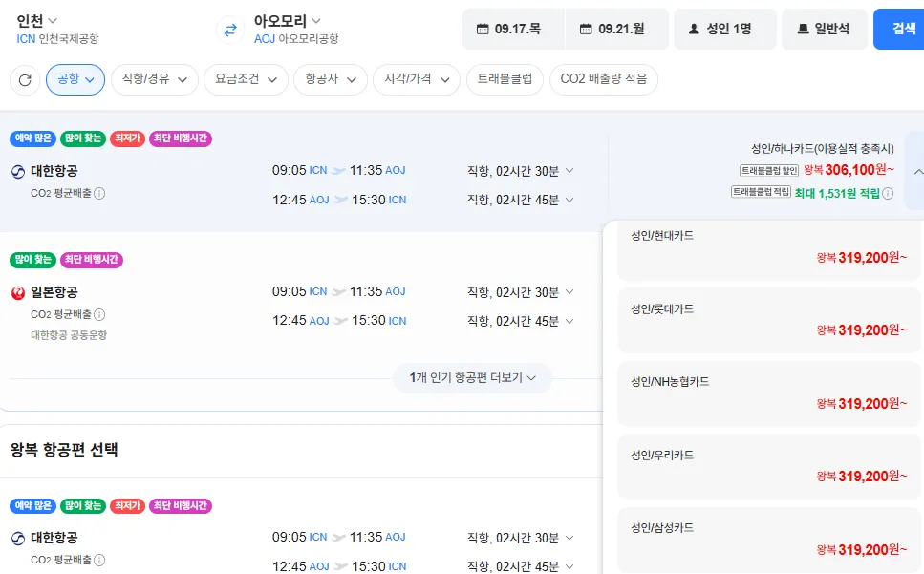Click the refresh filters icon
The image size is (924, 574).
25,79
